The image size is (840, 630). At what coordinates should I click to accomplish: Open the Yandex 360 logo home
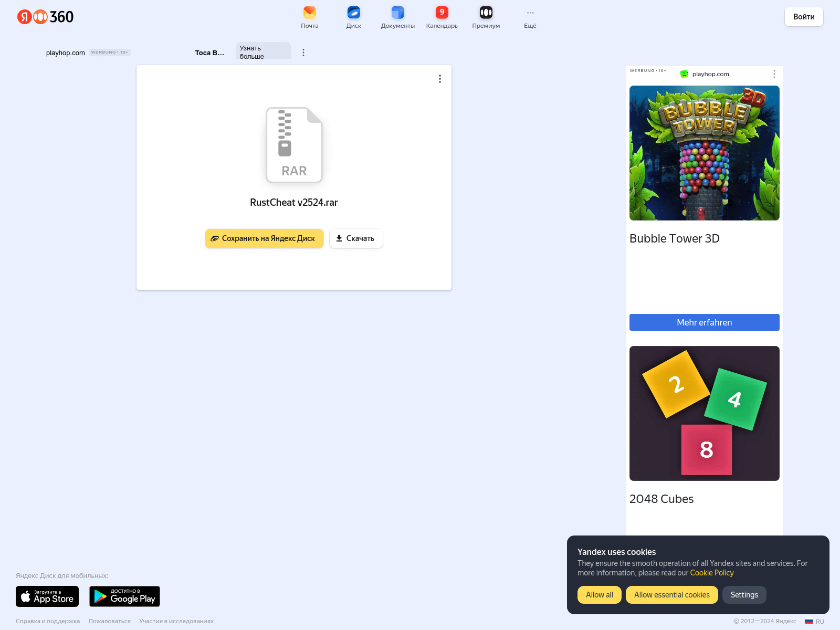[45, 17]
